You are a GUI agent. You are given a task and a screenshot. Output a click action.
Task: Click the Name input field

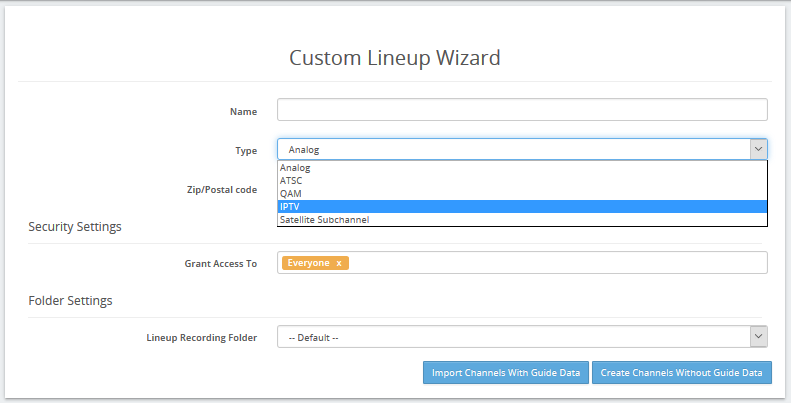click(522, 110)
